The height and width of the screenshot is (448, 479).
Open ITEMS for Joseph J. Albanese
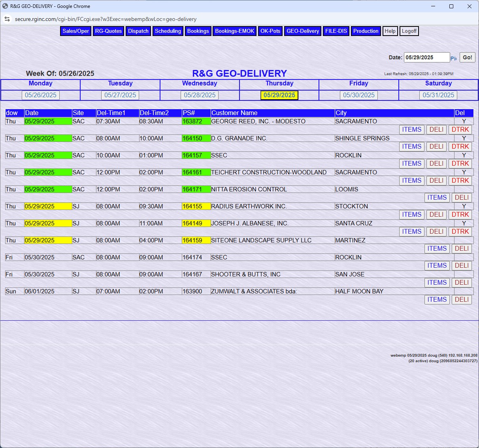click(412, 232)
